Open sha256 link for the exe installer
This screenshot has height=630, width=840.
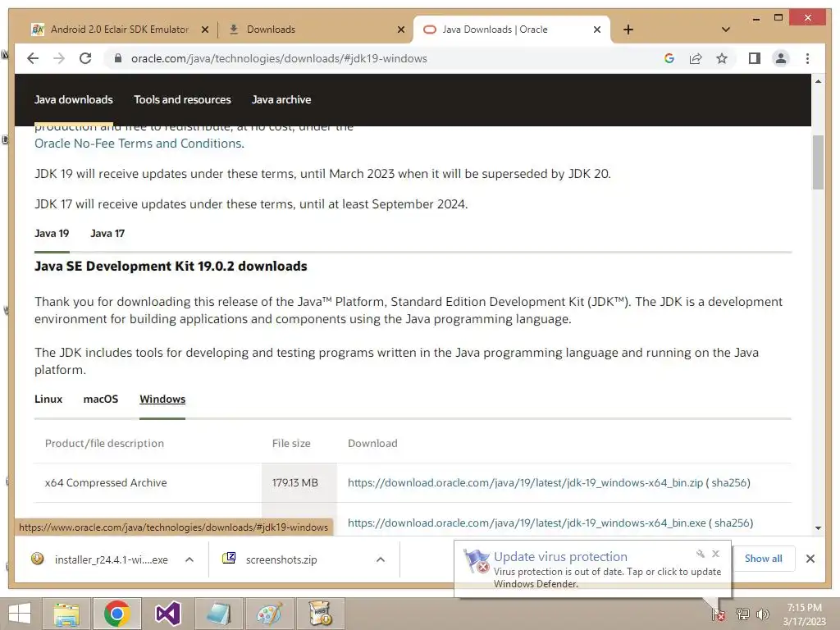point(732,523)
